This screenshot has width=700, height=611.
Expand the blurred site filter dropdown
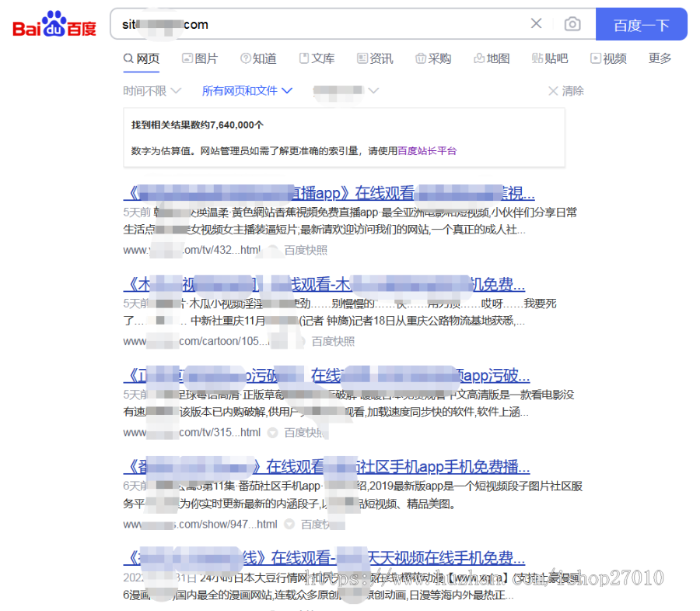click(346, 90)
